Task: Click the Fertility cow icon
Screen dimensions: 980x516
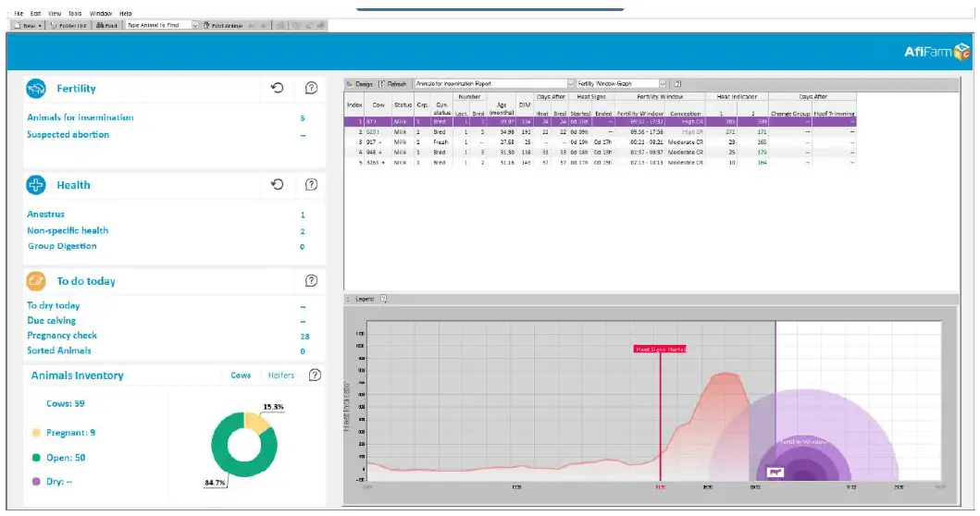Action: coord(36,88)
